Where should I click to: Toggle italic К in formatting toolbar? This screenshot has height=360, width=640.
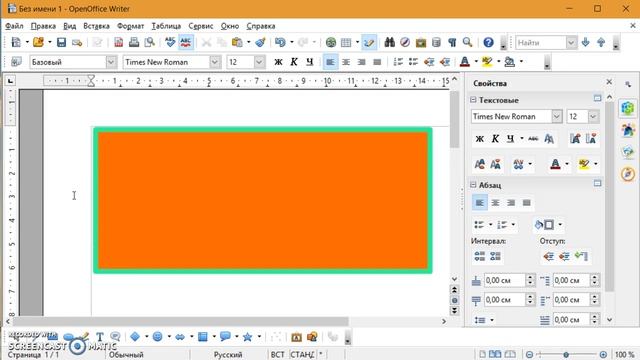[x=294, y=62]
